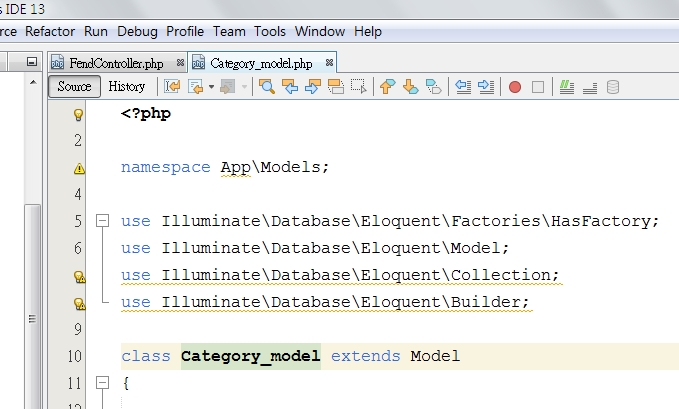Click 'App' in namespace line
The width and height of the screenshot is (679, 409).
pyautogui.click(x=236, y=167)
